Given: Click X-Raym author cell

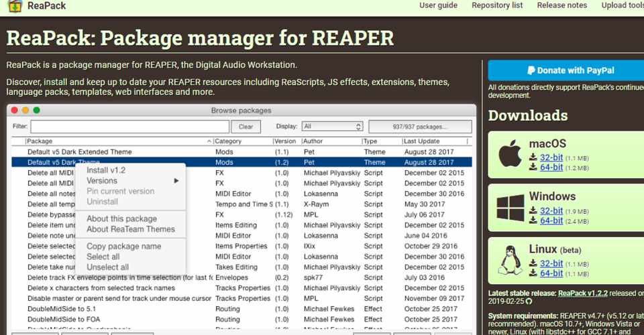Looking at the screenshot, I should [x=316, y=204].
